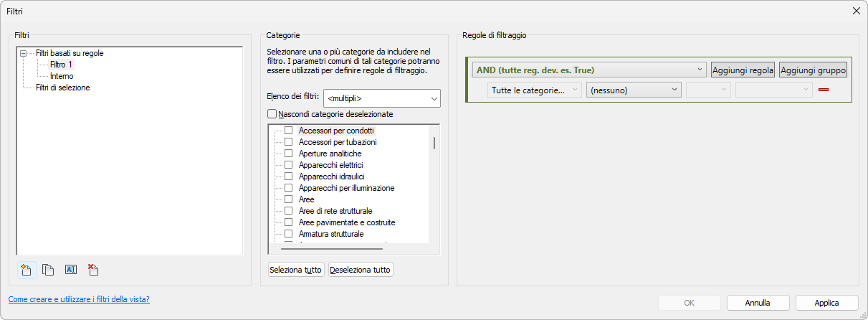Screen dimensions: 868x320
Task: Open the AND rule condition dropdown
Action: 589,70
